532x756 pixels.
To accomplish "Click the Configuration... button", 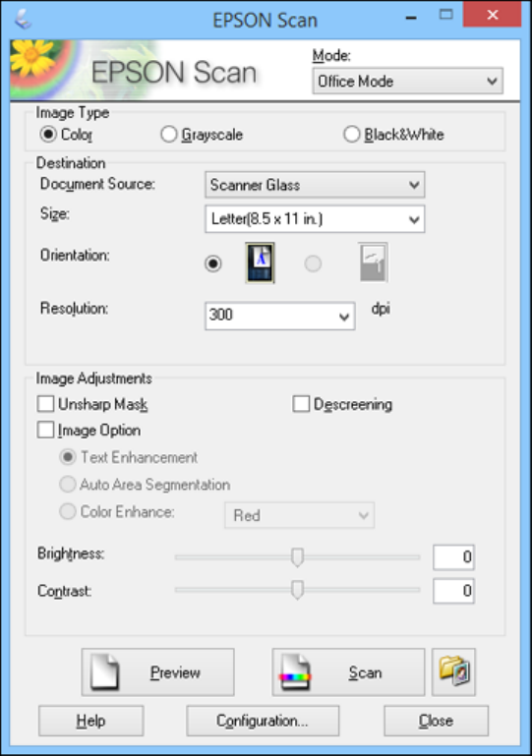I will 263,721.
